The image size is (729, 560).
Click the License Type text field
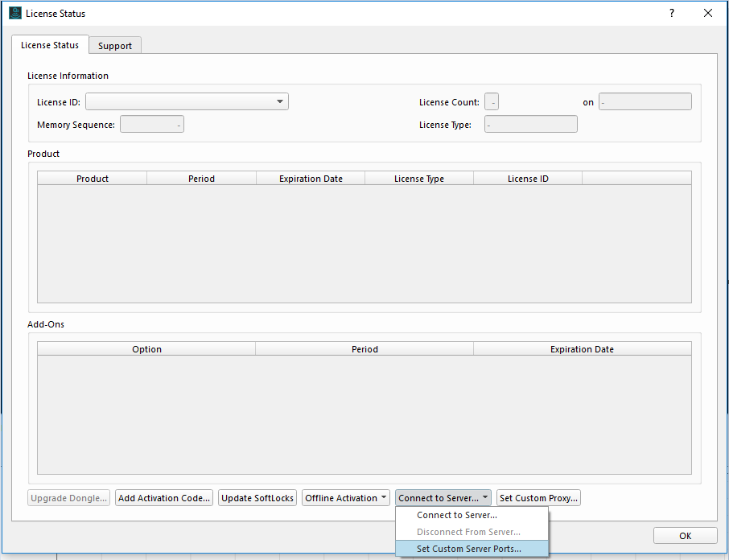(530, 125)
